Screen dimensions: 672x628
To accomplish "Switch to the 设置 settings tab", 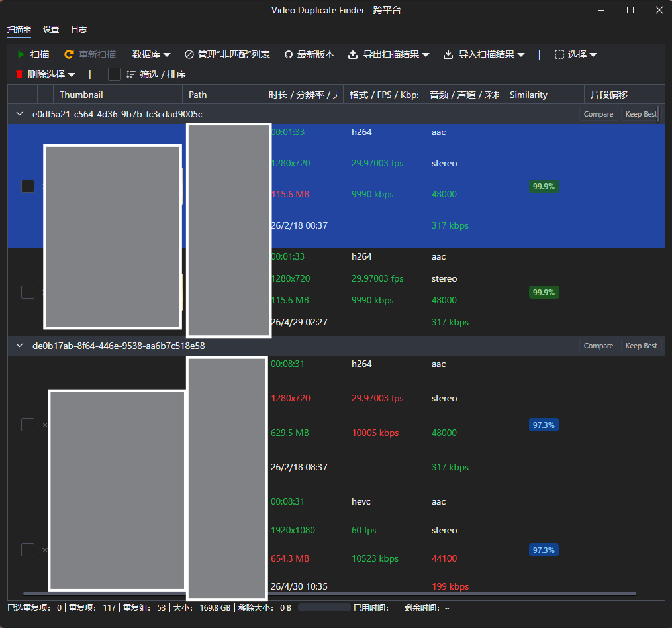I will click(x=51, y=30).
